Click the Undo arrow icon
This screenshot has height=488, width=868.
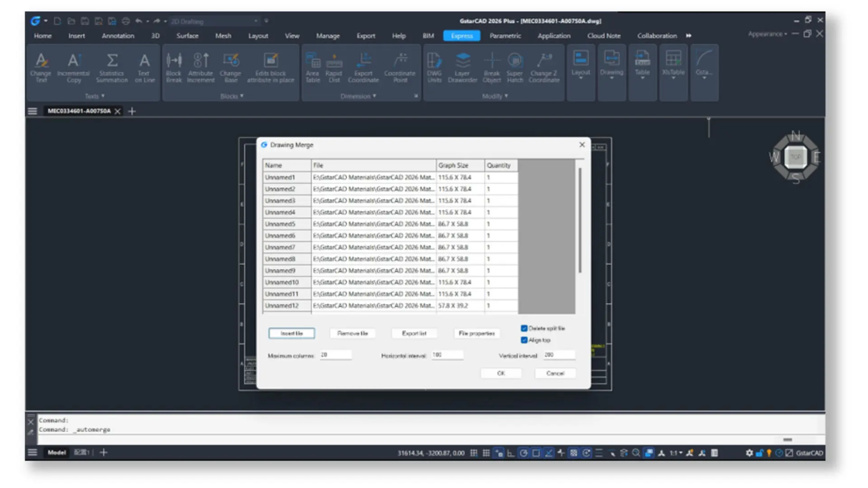pyautogui.click(x=139, y=21)
